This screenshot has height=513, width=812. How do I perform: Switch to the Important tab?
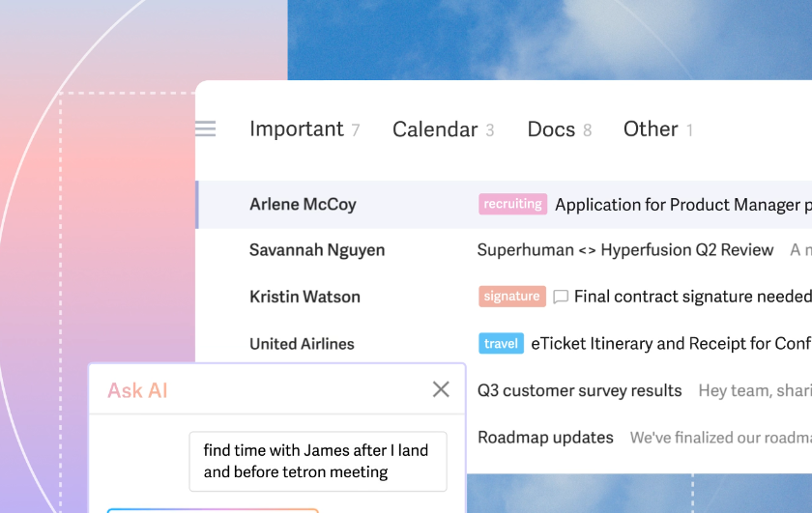tap(296, 128)
